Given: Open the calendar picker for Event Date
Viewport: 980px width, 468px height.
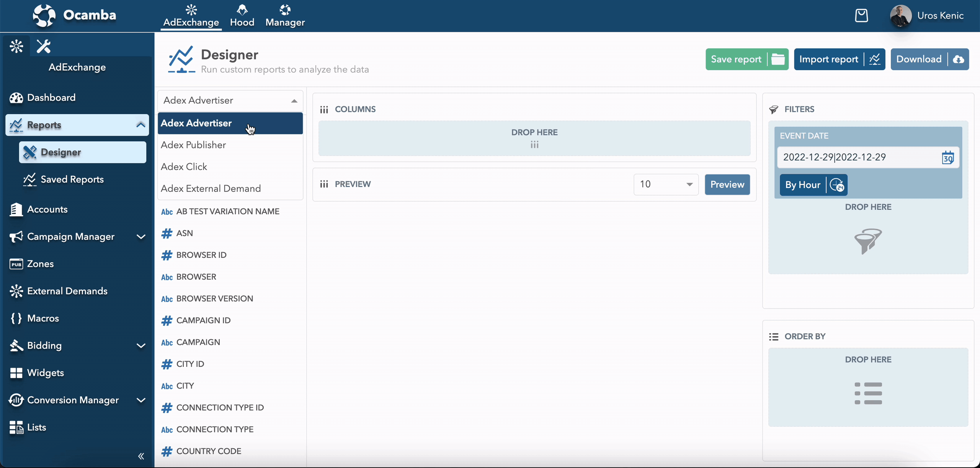Looking at the screenshot, I should [x=948, y=157].
